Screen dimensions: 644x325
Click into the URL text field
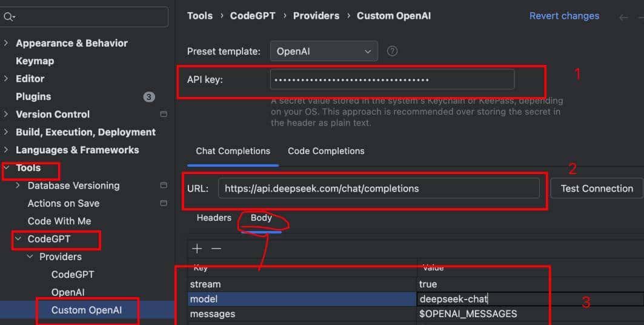(379, 189)
